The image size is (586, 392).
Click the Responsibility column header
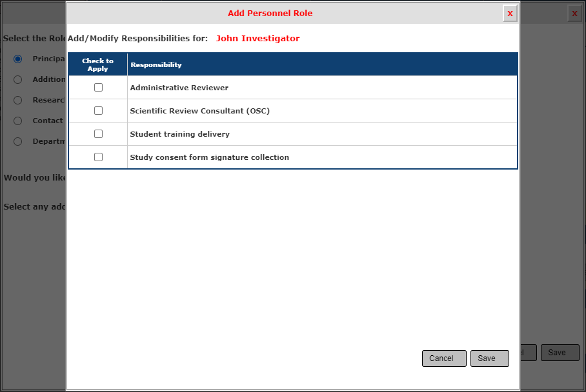tap(323, 64)
